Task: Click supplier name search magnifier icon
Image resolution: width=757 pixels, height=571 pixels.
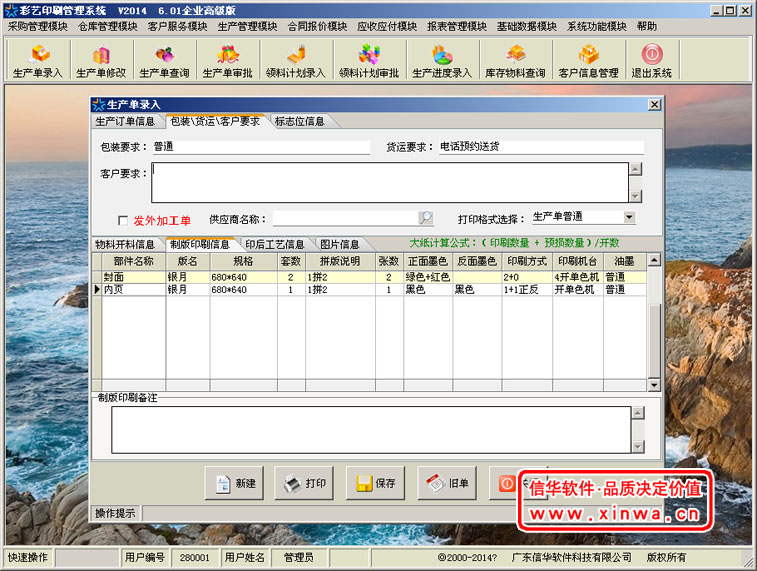Action: 425,218
